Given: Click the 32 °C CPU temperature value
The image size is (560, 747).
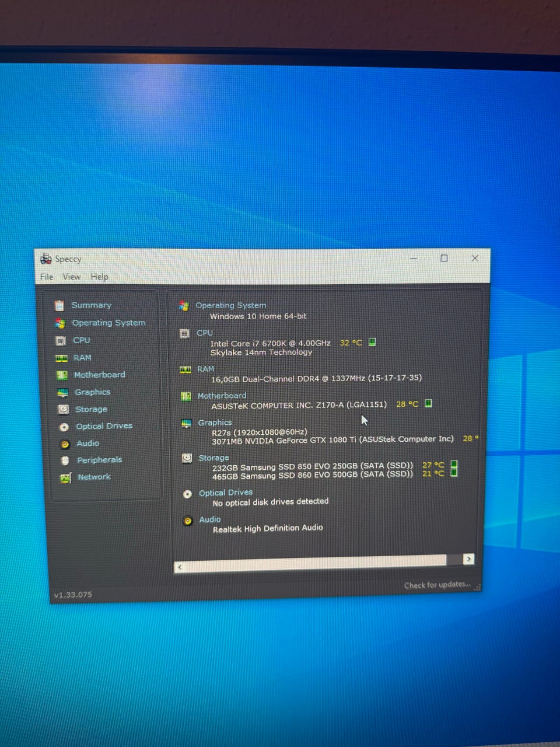Looking at the screenshot, I should [351, 343].
